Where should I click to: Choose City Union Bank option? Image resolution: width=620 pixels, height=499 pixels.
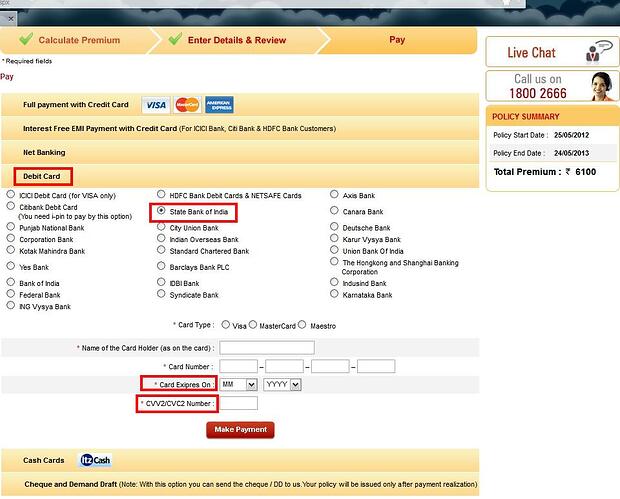pos(161,227)
